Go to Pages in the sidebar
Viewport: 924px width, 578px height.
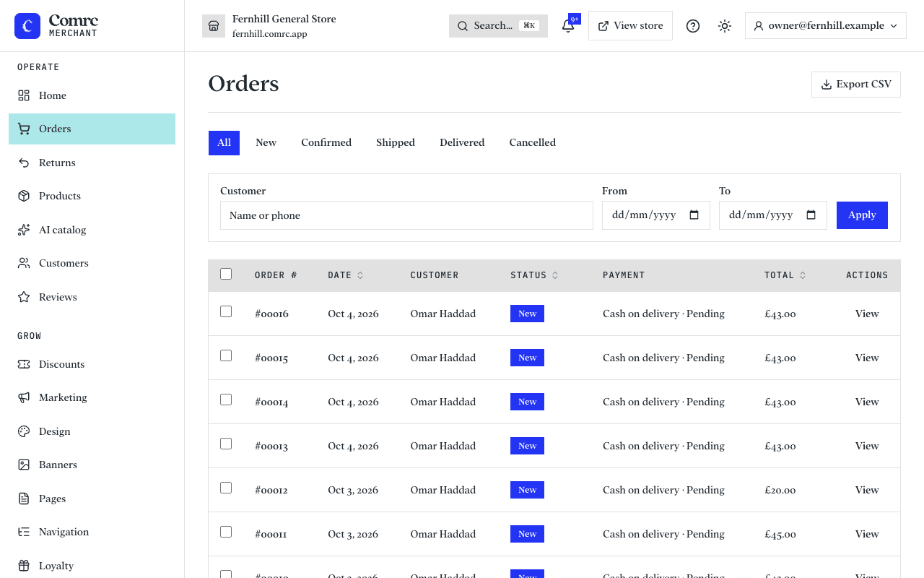(x=92, y=499)
